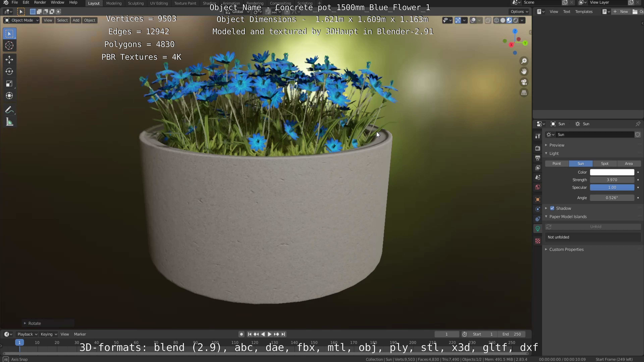The height and width of the screenshot is (362, 644).
Task: Open the Playback dropdown
Action: [x=27, y=334]
